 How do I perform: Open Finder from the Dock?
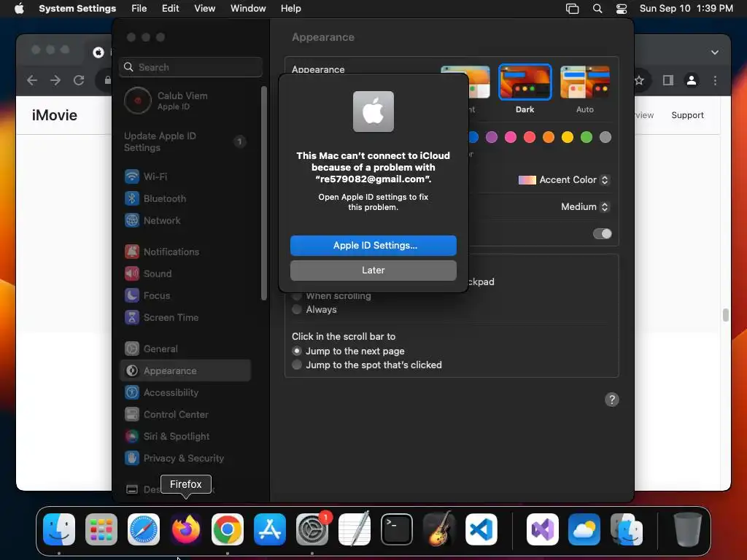[59, 529]
